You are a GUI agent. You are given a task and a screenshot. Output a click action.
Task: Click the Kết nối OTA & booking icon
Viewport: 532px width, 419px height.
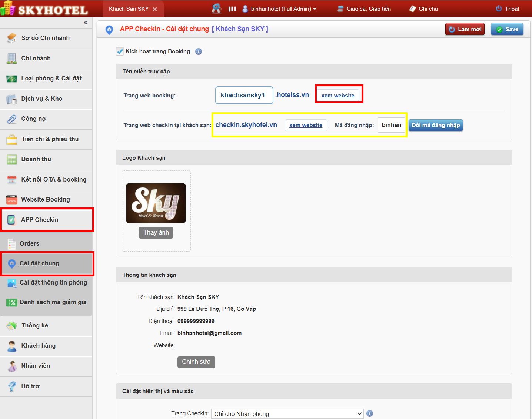pos(12,180)
